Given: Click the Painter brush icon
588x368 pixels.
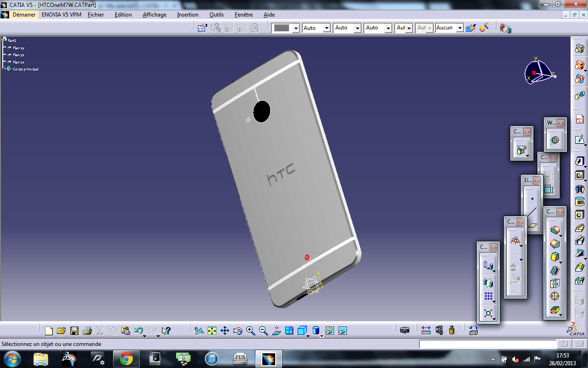Looking at the screenshot, I should click(470, 28).
